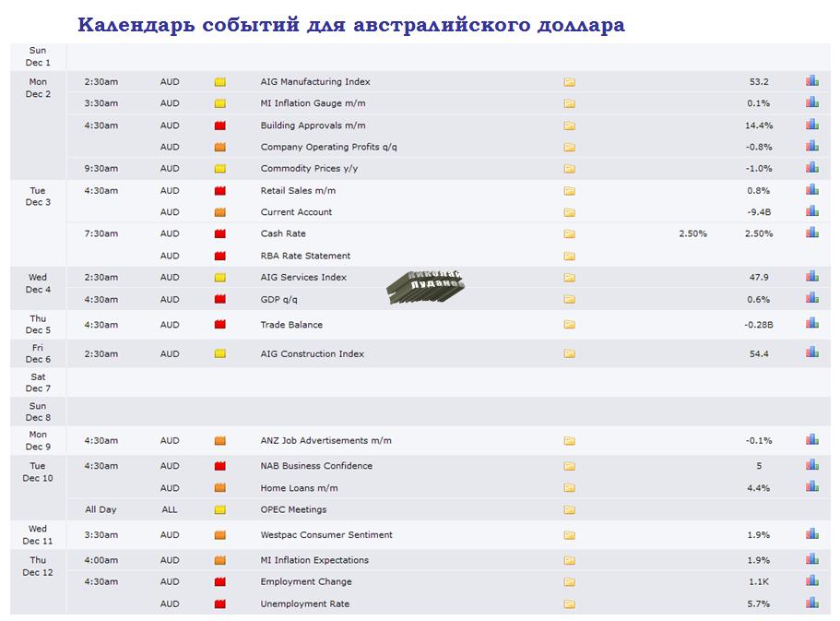This screenshot has width=840, height=621.
Task: Open chart for NAB Business Confidence
Action: [x=811, y=465]
